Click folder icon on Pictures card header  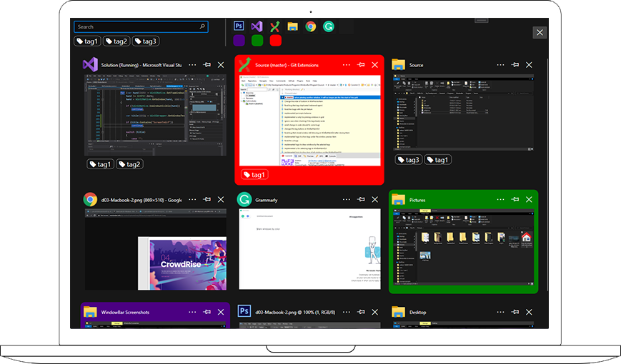398,199
